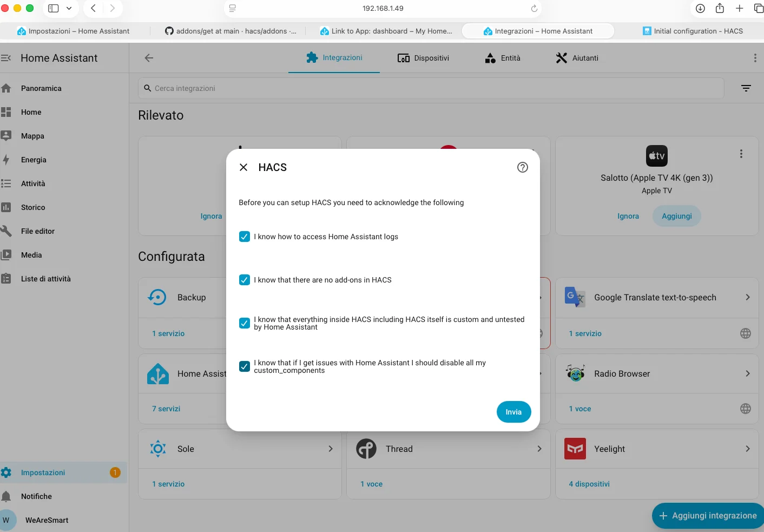This screenshot has height=532, width=764.
Task: Switch to the Entità tab
Action: [502, 58]
